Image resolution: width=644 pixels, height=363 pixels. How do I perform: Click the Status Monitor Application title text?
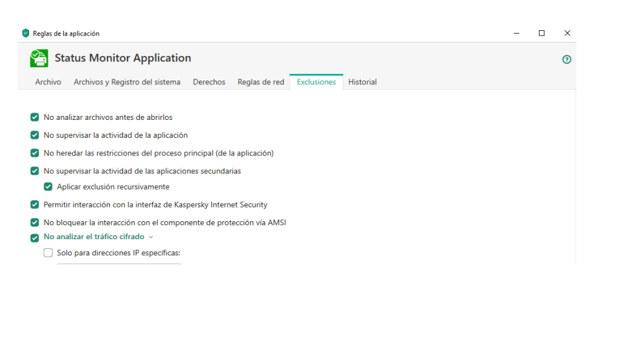coord(123,58)
